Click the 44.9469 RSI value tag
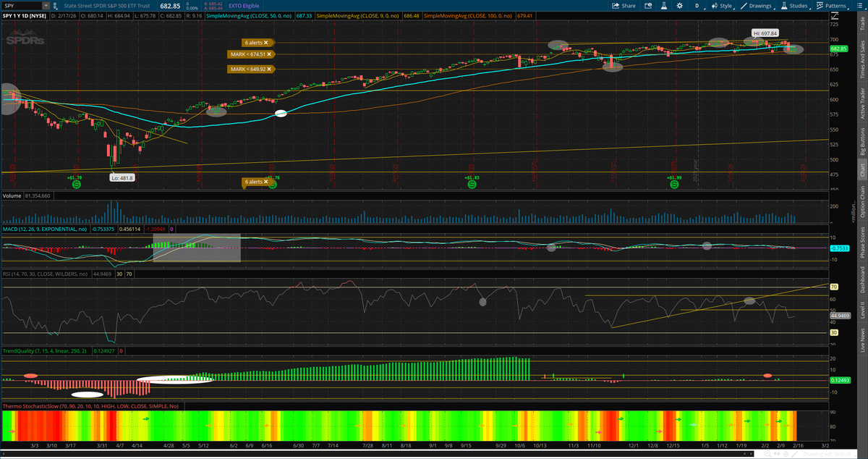868x459 pixels. tap(840, 316)
